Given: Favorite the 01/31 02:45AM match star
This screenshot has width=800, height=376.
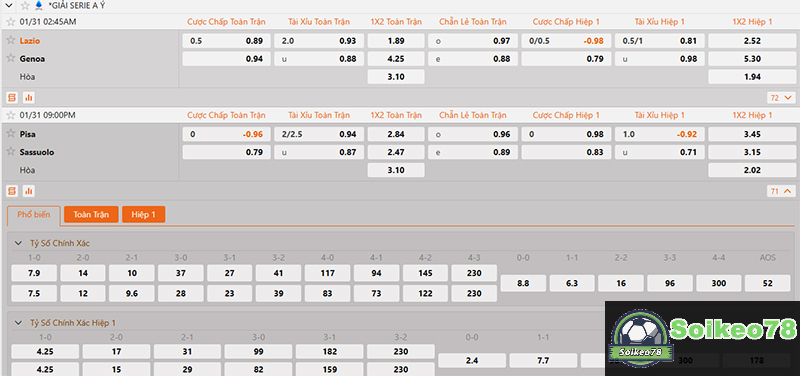Looking at the screenshot, I should (x=11, y=22).
